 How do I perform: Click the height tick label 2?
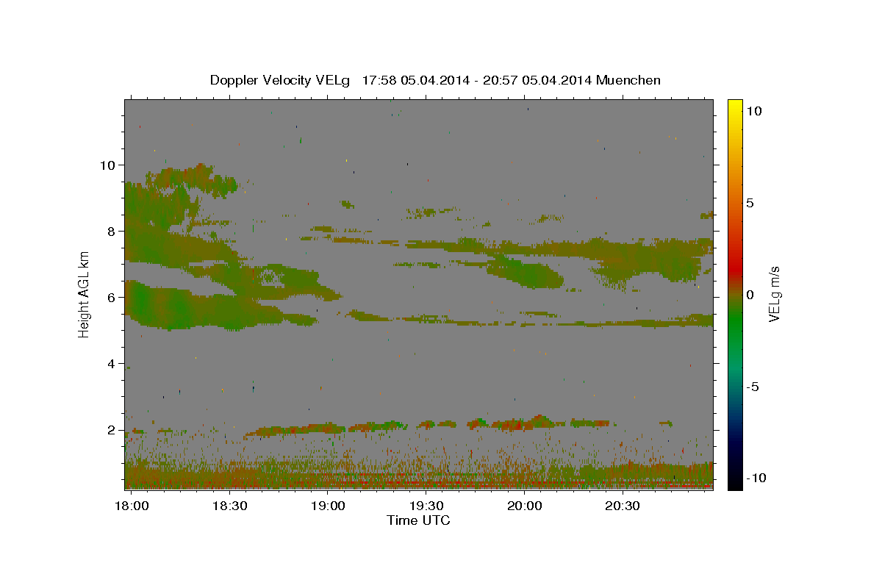[112, 429]
